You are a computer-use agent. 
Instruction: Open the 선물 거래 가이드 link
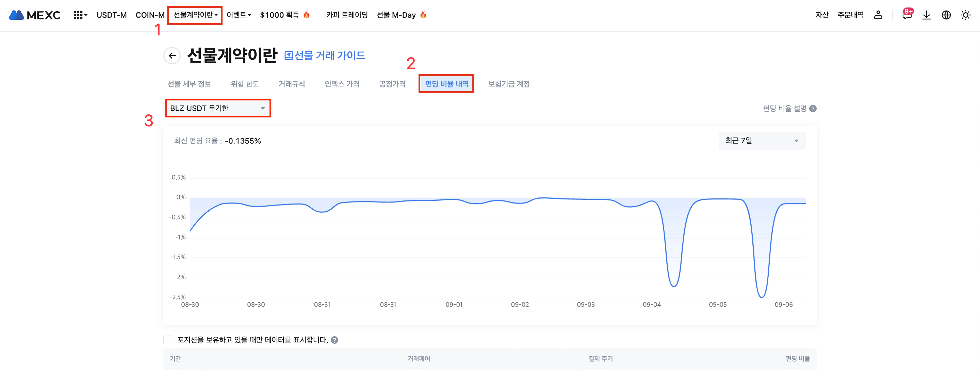tap(325, 56)
